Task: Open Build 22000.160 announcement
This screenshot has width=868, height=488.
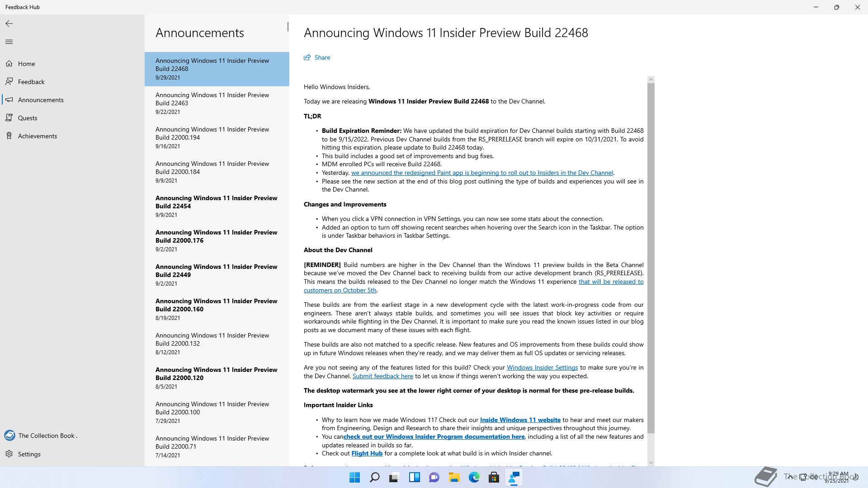Action: (x=217, y=310)
